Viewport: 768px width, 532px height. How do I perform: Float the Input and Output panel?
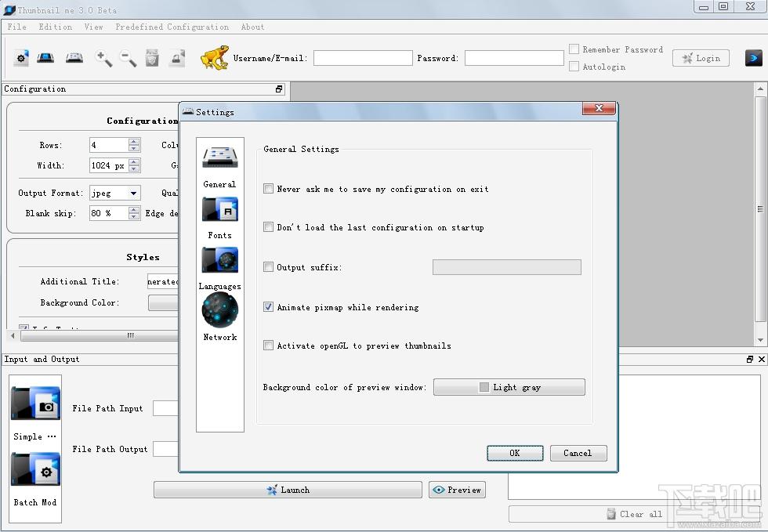749,359
